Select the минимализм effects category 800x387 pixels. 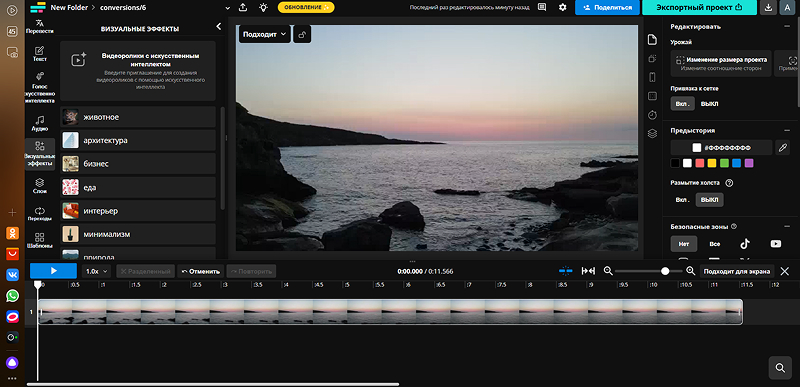pos(138,235)
